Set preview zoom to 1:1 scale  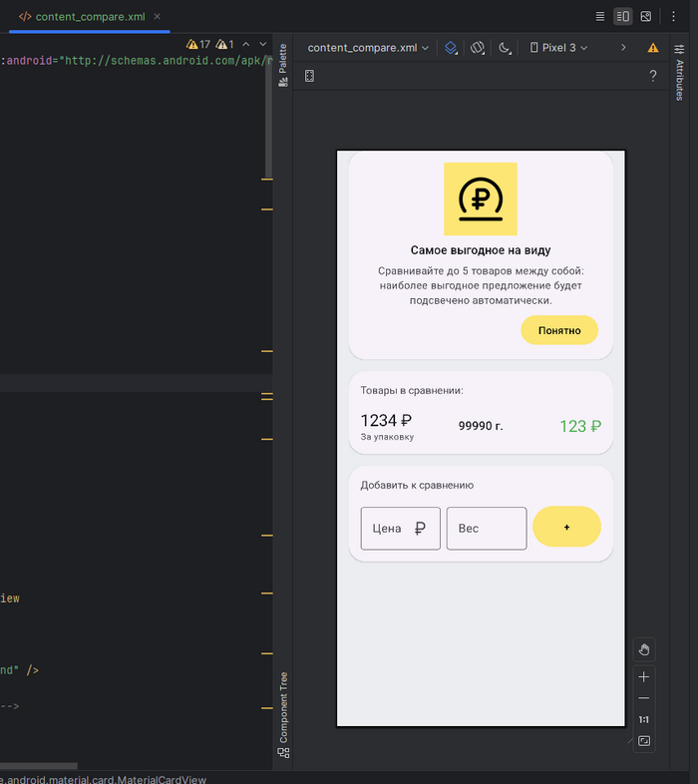644,719
